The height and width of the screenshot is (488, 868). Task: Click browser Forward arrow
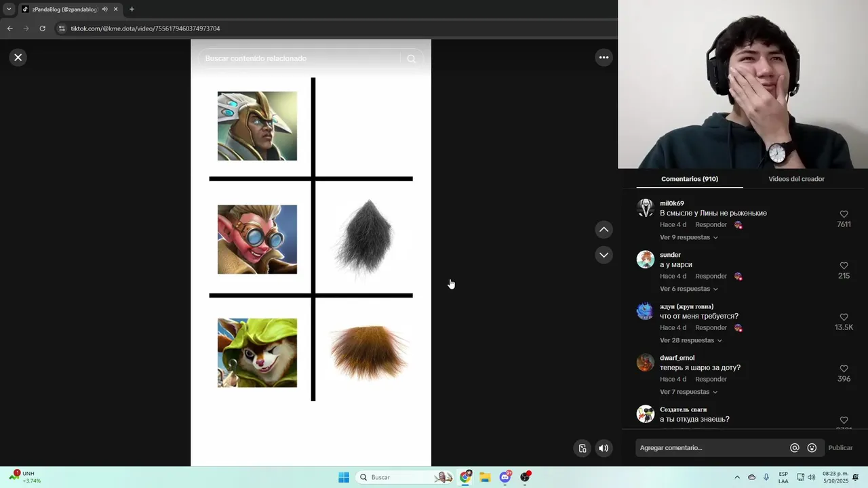tap(26, 28)
